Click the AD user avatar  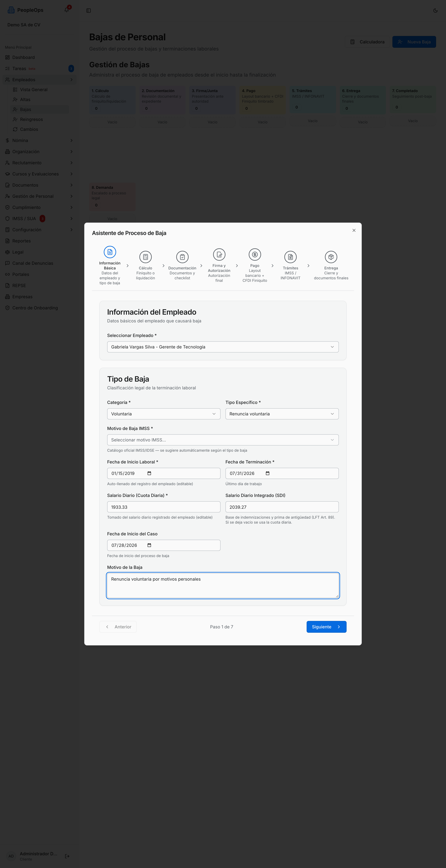11,856
